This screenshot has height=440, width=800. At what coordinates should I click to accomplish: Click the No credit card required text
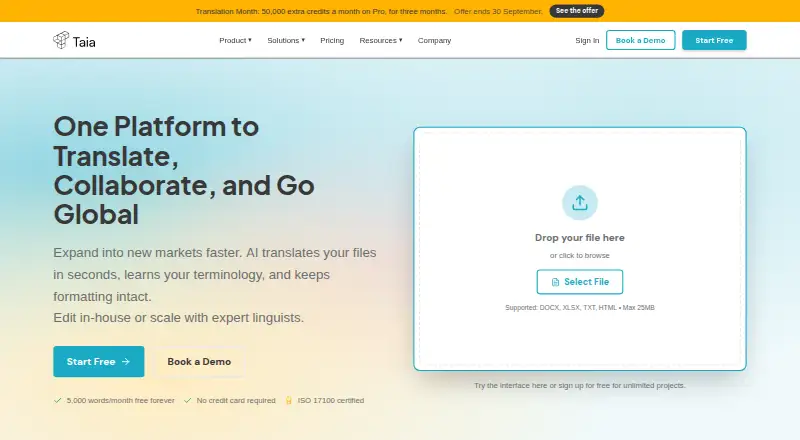click(x=236, y=401)
